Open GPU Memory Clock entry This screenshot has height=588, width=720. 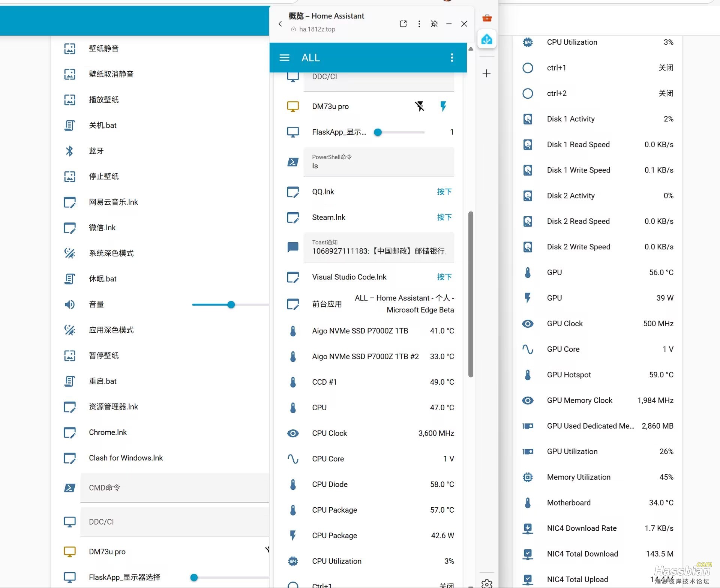click(598, 400)
